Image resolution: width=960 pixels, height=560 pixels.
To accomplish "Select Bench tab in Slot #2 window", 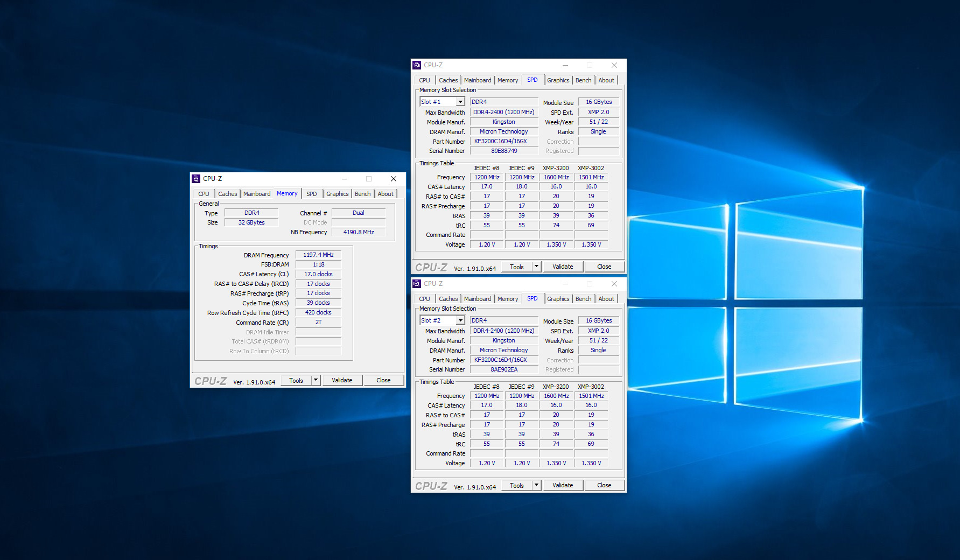I will [583, 299].
